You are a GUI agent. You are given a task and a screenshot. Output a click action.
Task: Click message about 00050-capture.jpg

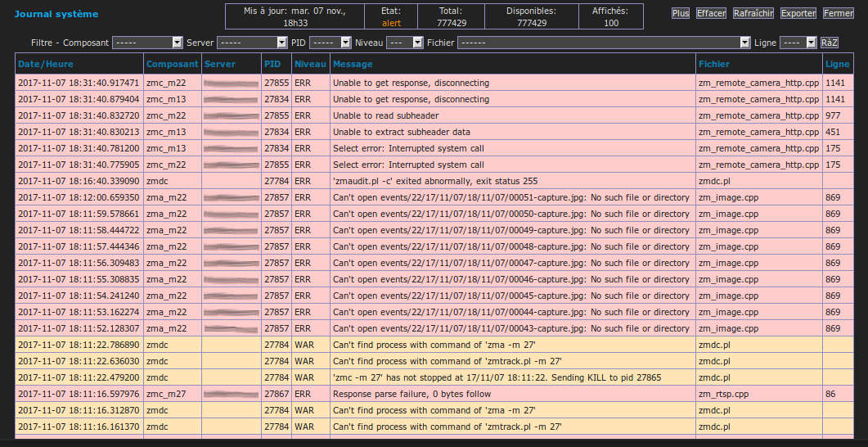(511, 214)
